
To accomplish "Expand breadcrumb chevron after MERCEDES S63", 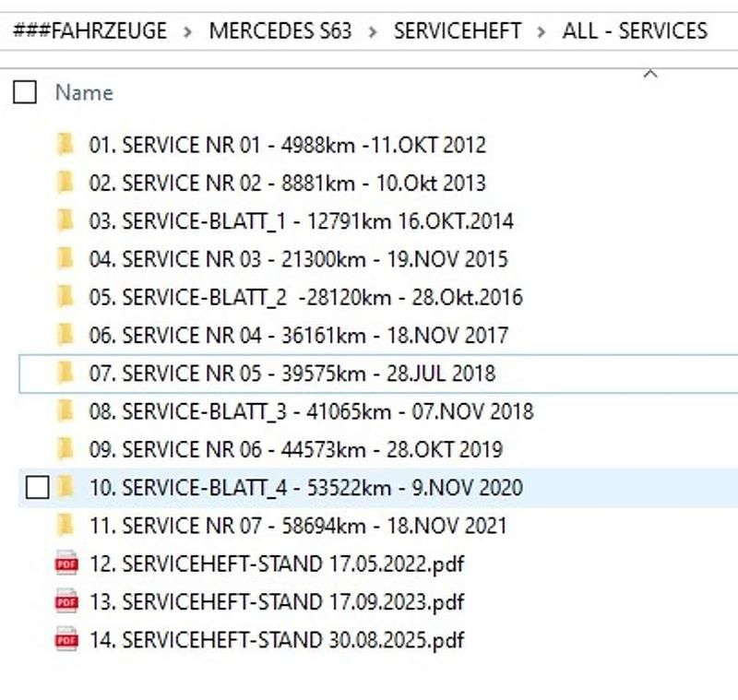I will (373, 32).
